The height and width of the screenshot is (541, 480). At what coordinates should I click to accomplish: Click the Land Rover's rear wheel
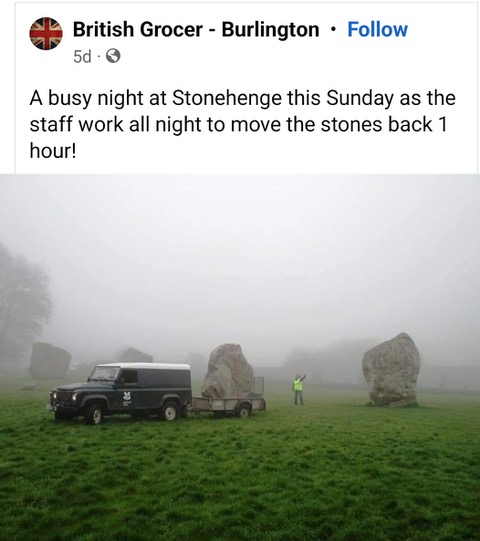click(170, 411)
